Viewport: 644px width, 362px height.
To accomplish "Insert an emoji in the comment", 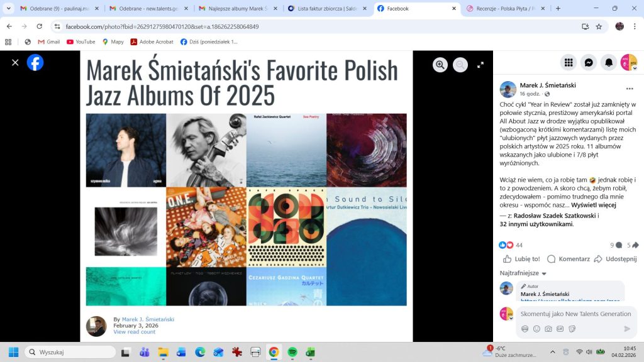I will (536, 329).
